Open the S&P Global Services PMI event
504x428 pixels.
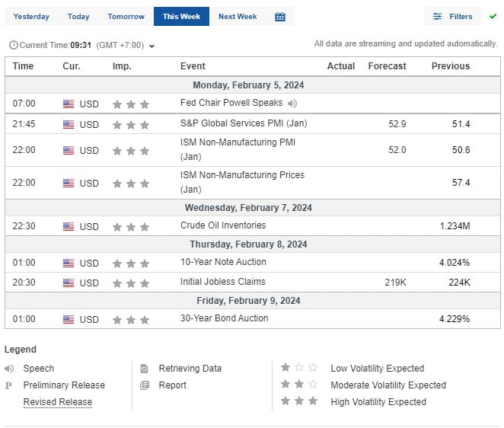[x=243, y=123]
